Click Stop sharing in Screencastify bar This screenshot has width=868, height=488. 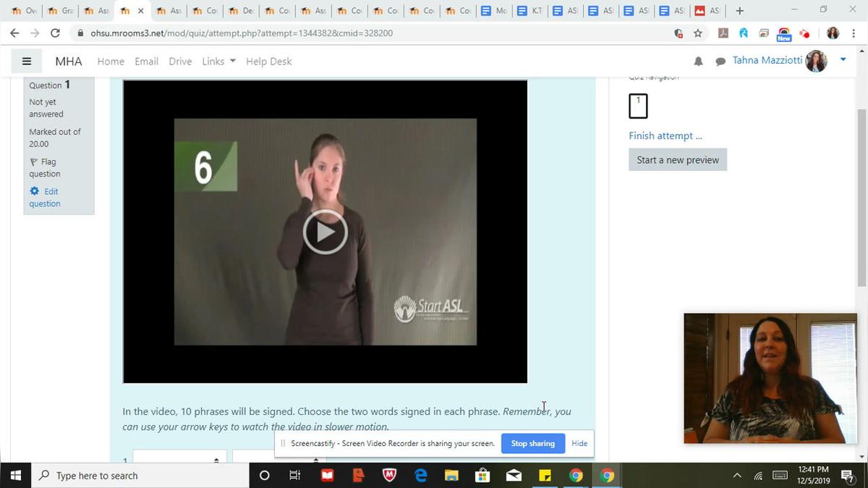[x=532, y=443]
